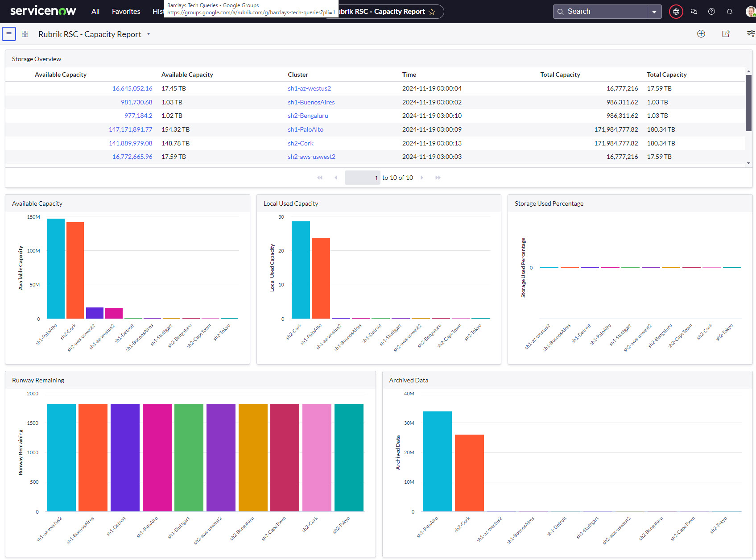Go to the next page of results
Image resolution: width=756 pixels, height=560 pixels.
coord(422,178)
